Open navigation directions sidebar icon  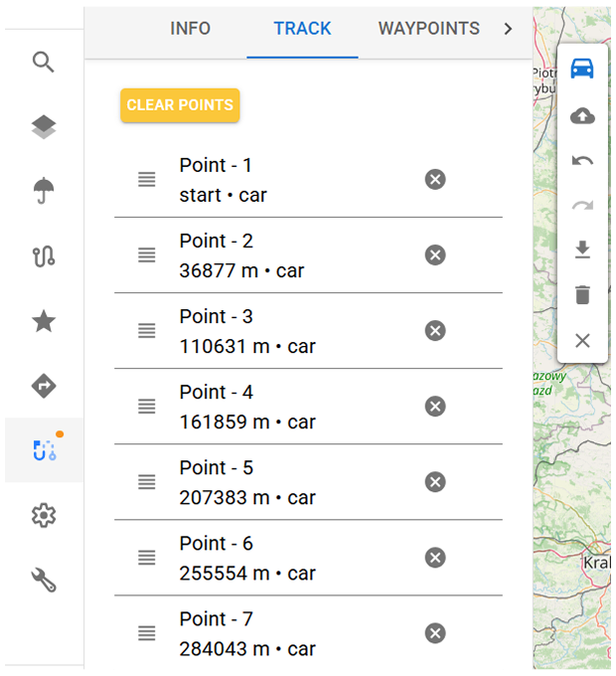(x=43, y=386)
